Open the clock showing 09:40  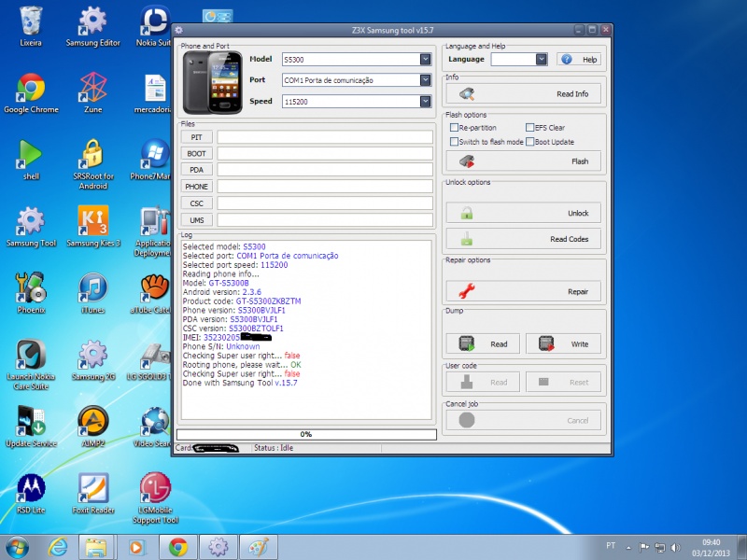click(x=711, y=548)
